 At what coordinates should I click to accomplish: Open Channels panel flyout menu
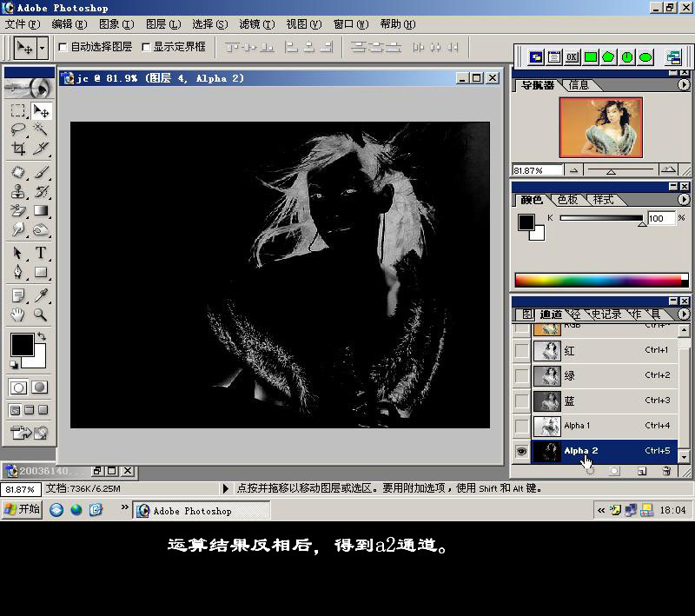point(684,314)
